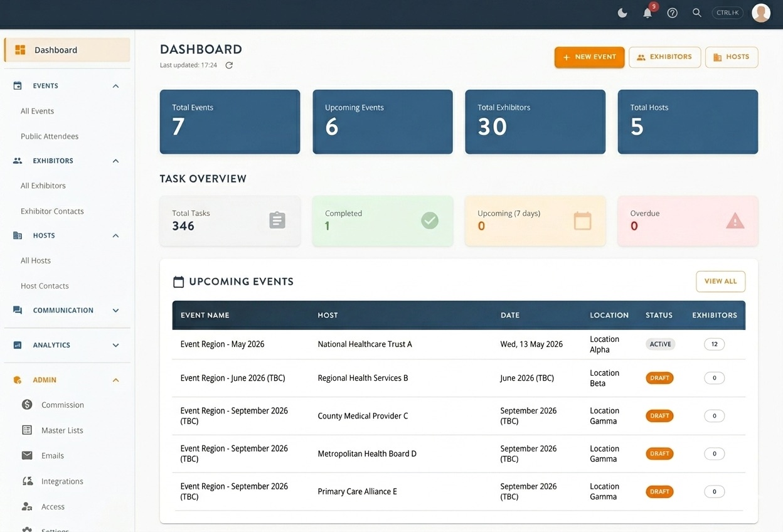Open the notifications bell
The image size is (783, 532).
tap(647, 13)
